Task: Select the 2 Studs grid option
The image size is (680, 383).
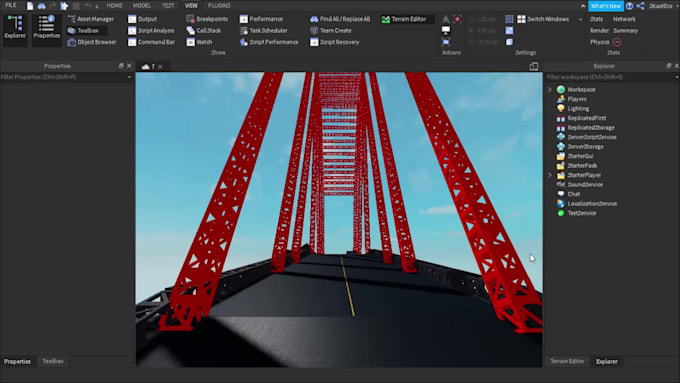Action: pos(482,19)
